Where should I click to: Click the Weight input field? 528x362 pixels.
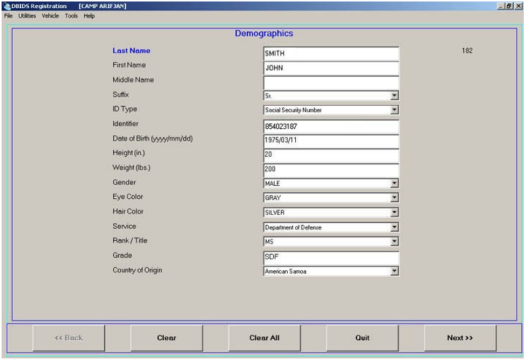[331, 170]
